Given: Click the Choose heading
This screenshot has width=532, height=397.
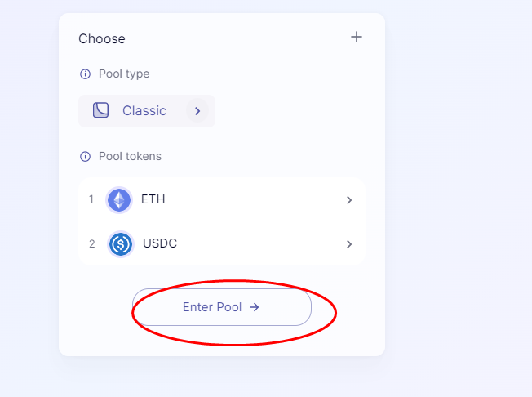Looking at the screenshot, I should point(102,38).
